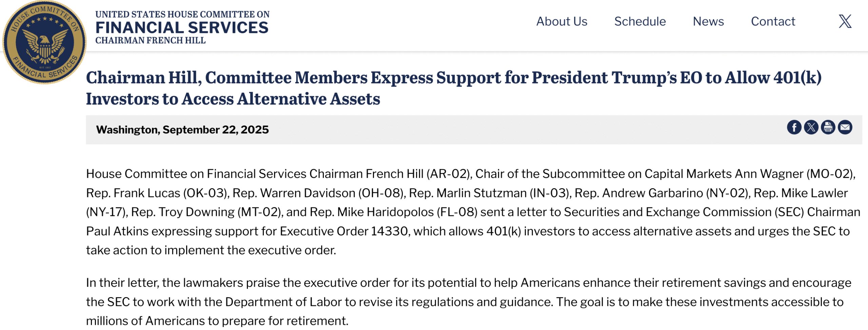The image size is (868, 330).
Task: Click the House Financial Services Committee seal logo
Action: (x=44, y=42)
